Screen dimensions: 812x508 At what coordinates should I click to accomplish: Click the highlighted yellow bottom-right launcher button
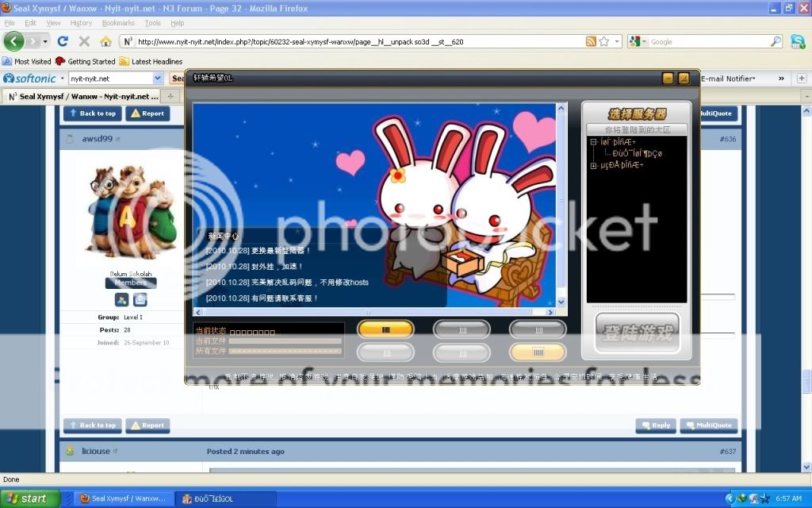538,352
